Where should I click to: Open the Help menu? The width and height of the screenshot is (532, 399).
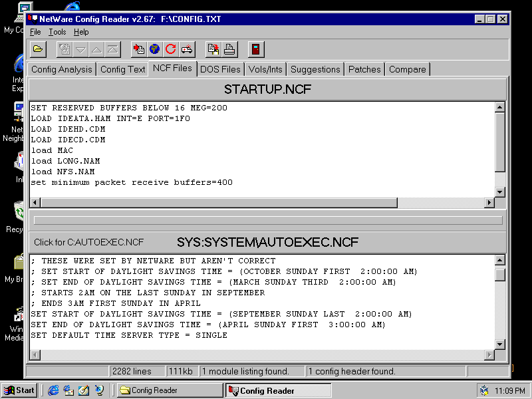click(81, 32)
